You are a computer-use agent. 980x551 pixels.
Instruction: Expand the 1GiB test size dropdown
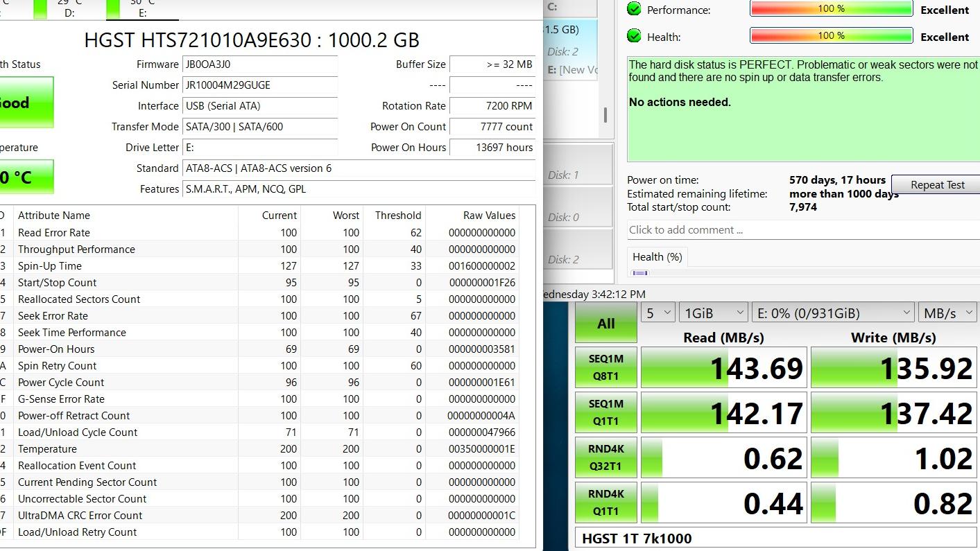click(713, 313)
